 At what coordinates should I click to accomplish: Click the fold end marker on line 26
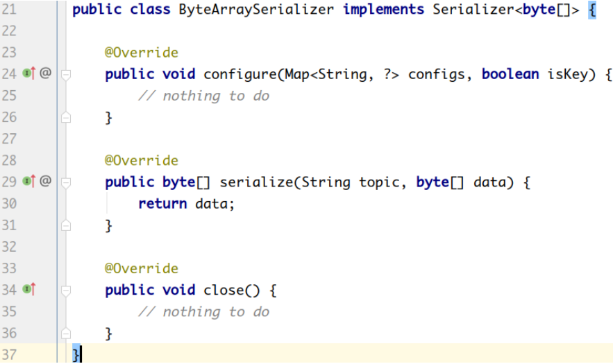(x=66, y=118)
